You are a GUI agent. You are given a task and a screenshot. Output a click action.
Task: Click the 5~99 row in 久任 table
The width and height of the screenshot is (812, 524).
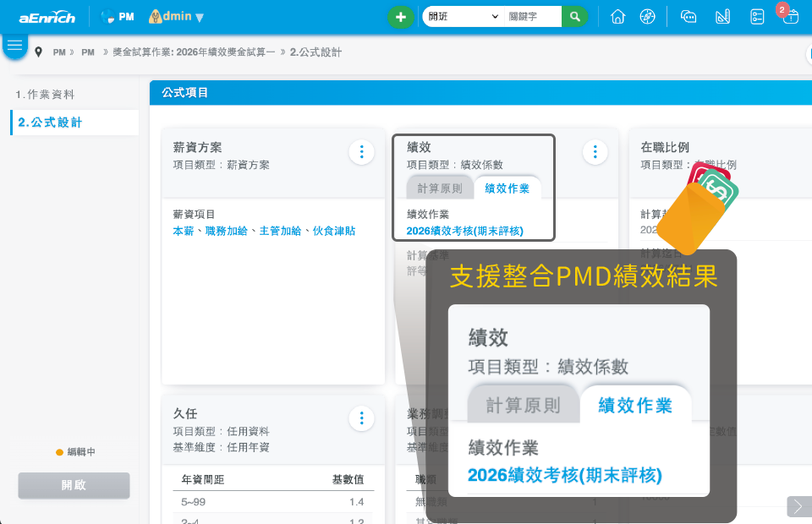click(x=273, y=502)
